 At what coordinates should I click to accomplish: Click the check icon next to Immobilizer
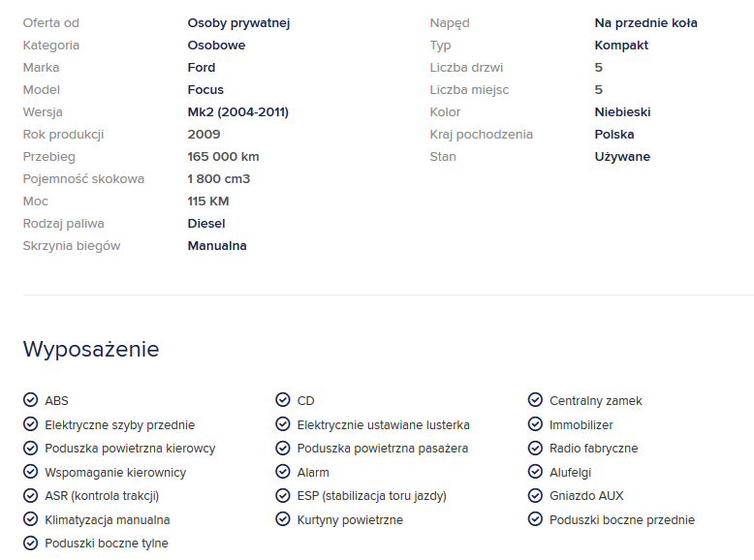(x=535, y=424)
